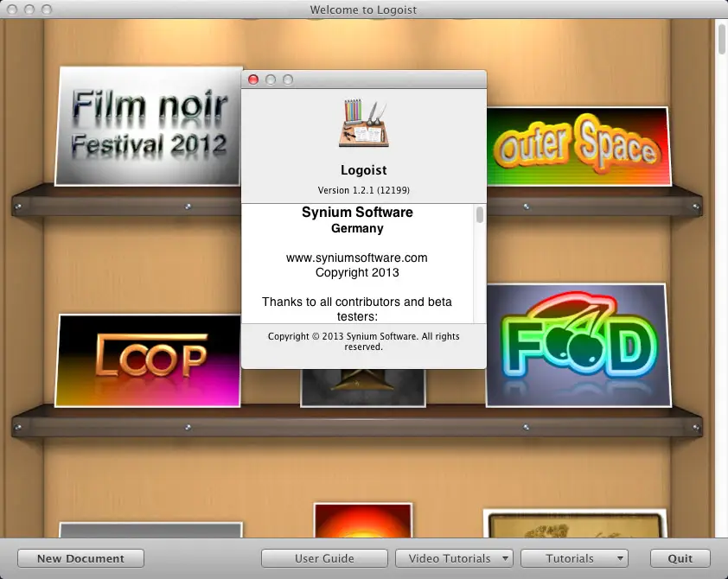Click the 'Welcome to Logoist' window title
Viewport: 728px width, 579px height.
coord(363,10)
